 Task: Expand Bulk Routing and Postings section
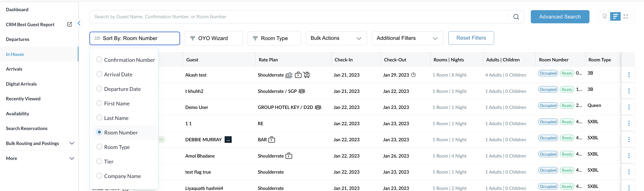tap(72, 143)
